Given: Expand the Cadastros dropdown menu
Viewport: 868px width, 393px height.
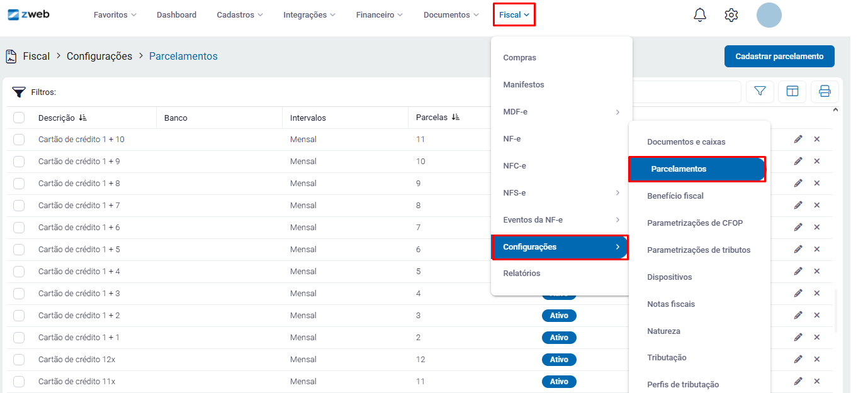Looking at the screenshot, I should [239, 14].
